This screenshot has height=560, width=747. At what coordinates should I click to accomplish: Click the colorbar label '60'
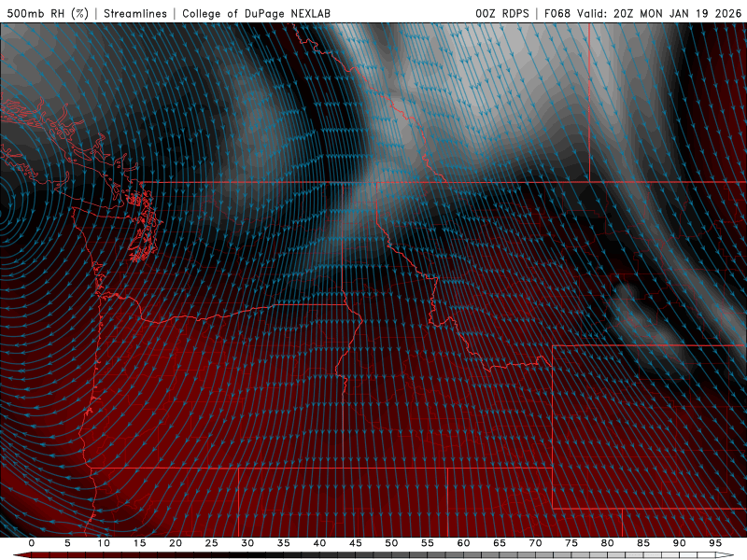(x=463, y=543)
